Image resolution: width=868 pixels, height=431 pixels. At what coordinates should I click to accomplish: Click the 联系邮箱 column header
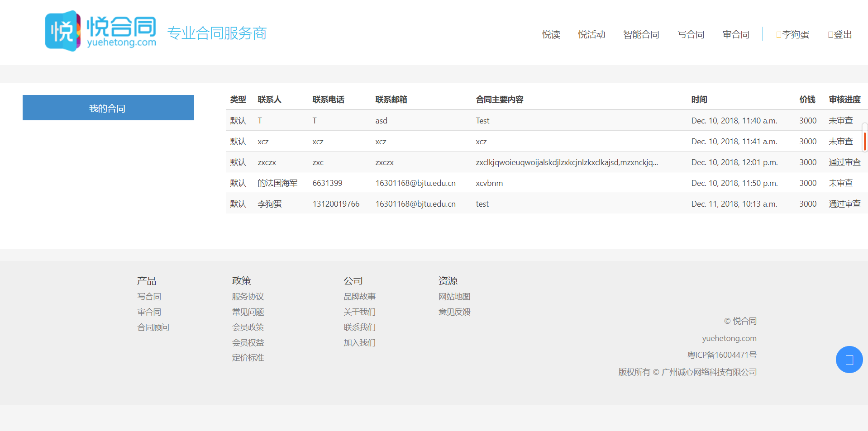pos(391,99)
